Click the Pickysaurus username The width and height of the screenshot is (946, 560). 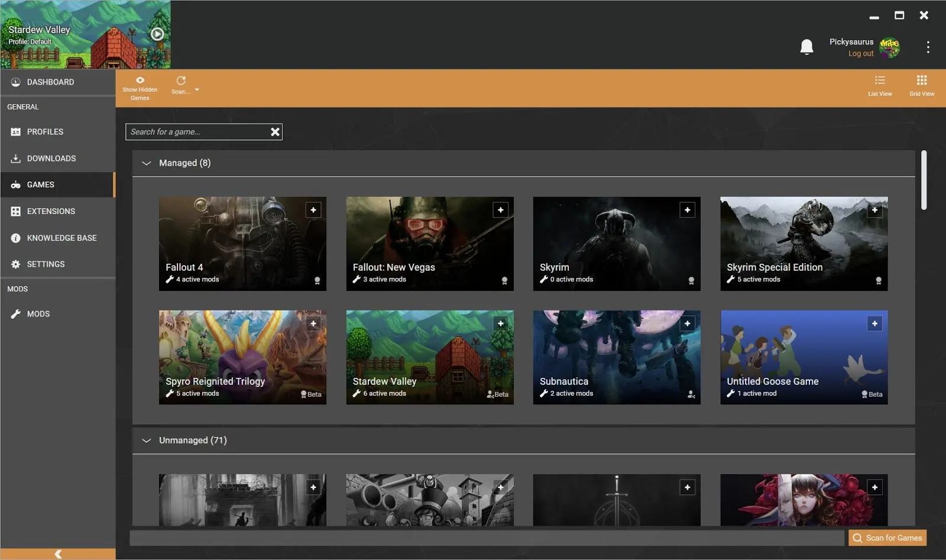click(x=851, y=42)
